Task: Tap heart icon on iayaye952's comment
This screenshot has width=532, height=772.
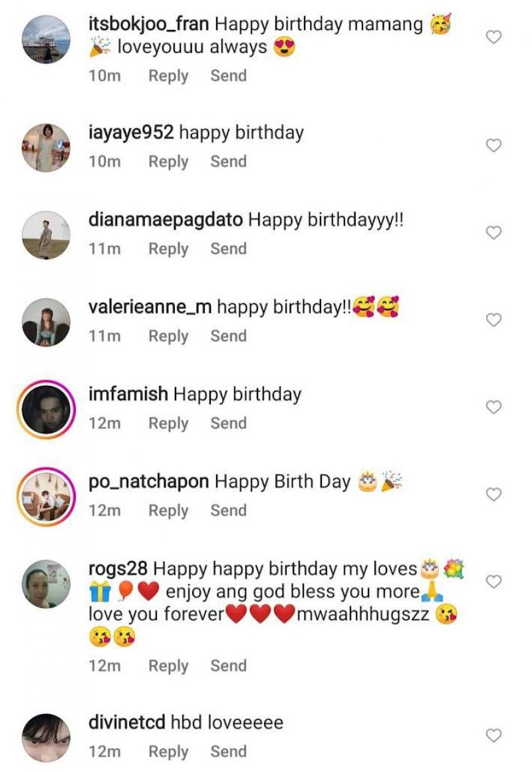Action: tap(493, 146)
